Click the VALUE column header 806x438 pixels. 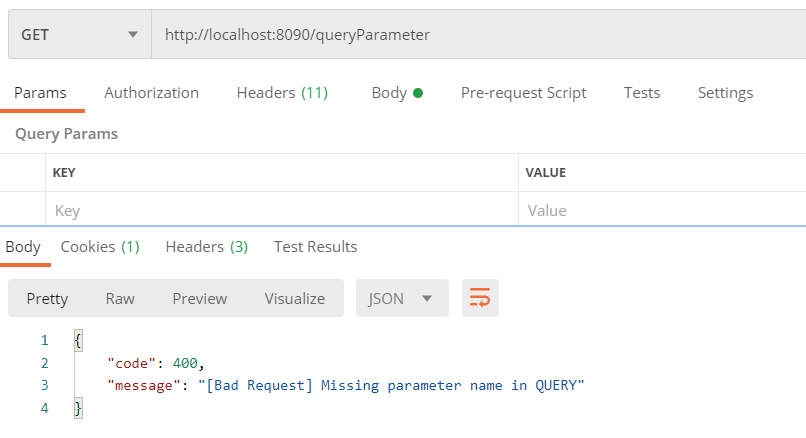click(x=545, y=173)
